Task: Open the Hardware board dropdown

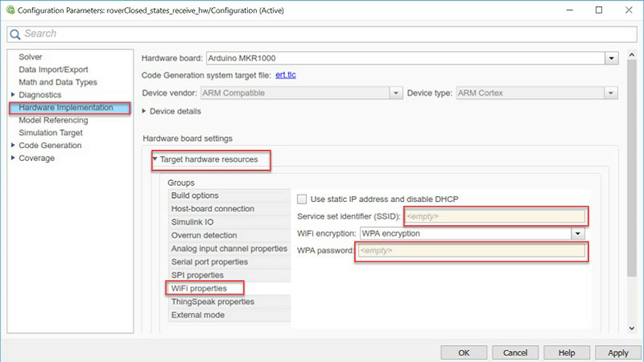Action: [611, 58]
